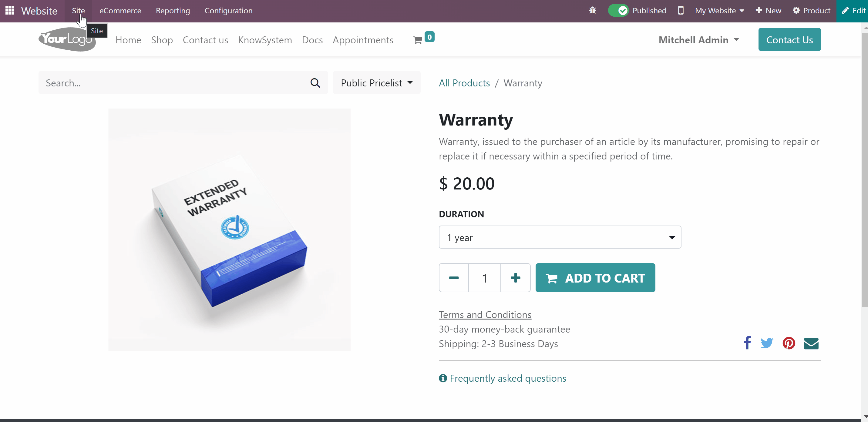Share product on Pinterest
This screenshot has width=868, height=422.
(789, 343)
